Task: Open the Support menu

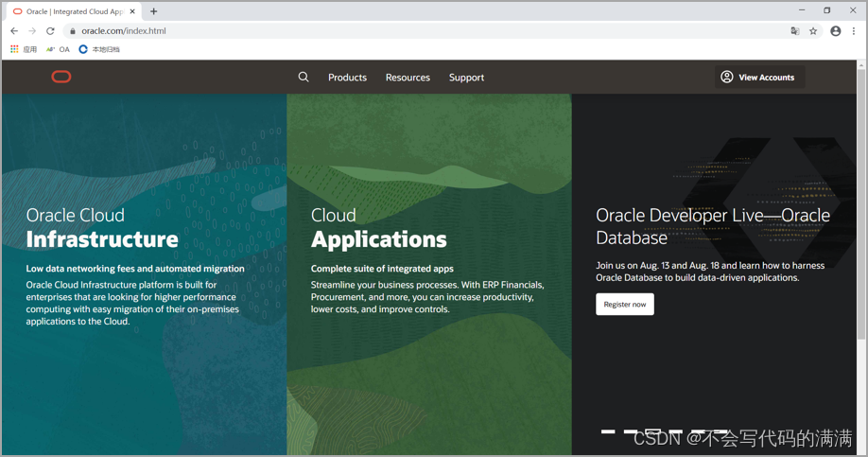Action: [x=466, y=78]
